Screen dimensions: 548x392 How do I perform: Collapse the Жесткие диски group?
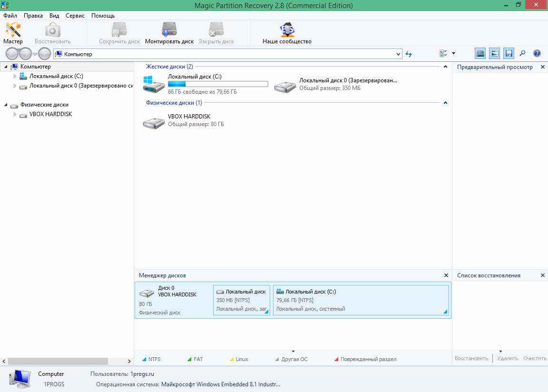(445, 67)
